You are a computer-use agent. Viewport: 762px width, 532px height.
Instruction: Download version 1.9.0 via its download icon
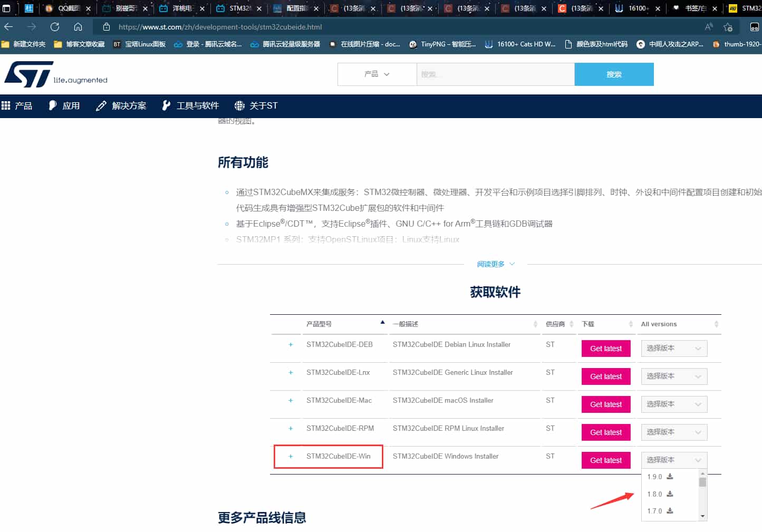point(670,477)
